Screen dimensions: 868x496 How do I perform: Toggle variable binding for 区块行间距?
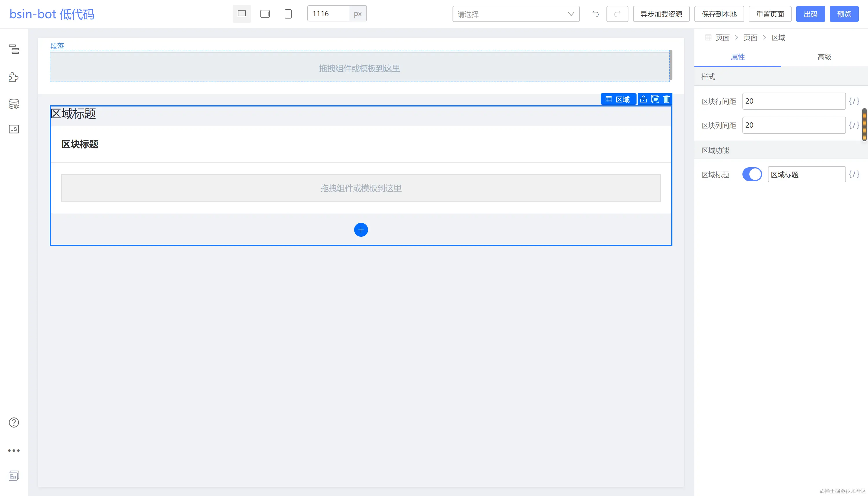854,101
